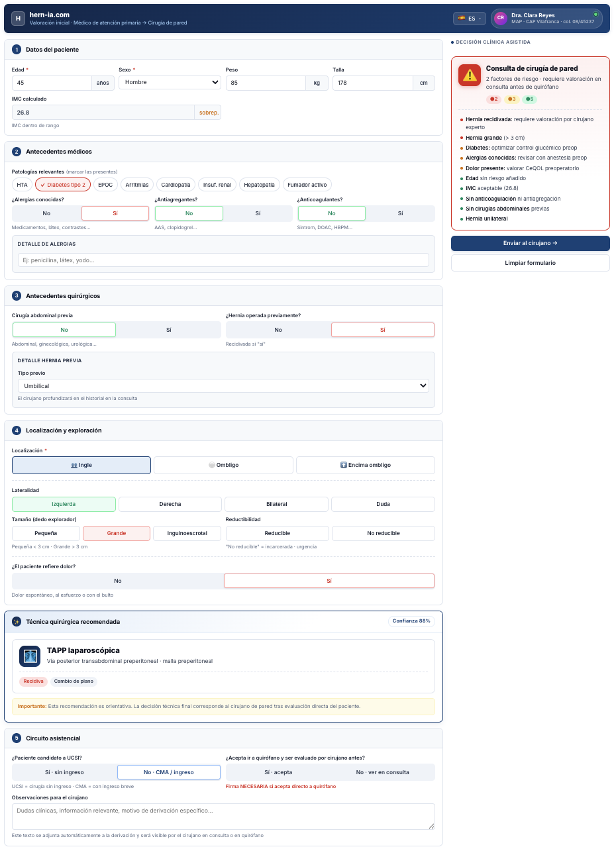Screen dimensions: 616x851
Task: Expand the Tipo previo dropdown showing Umbilical
Action: [223, 385]
